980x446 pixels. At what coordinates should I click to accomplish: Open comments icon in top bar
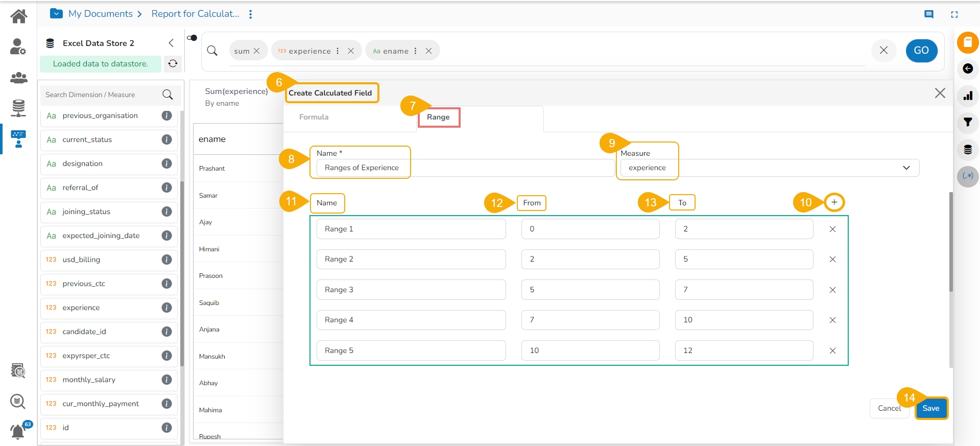(x=929, y=14)
